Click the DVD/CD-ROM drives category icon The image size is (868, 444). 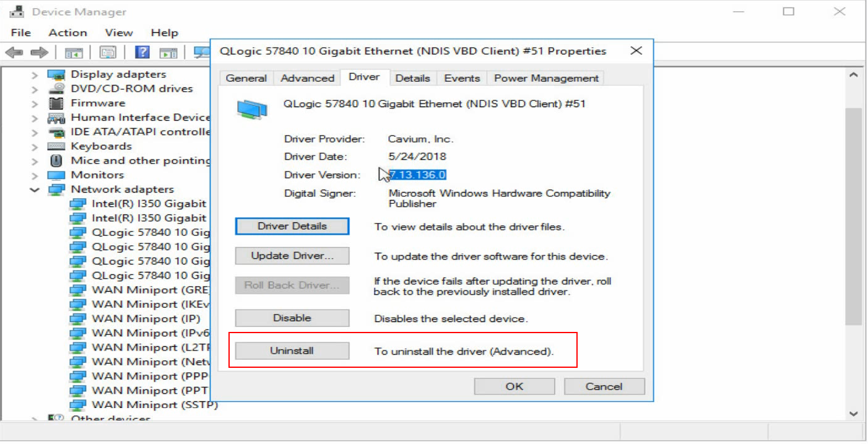tap(56, 89)
